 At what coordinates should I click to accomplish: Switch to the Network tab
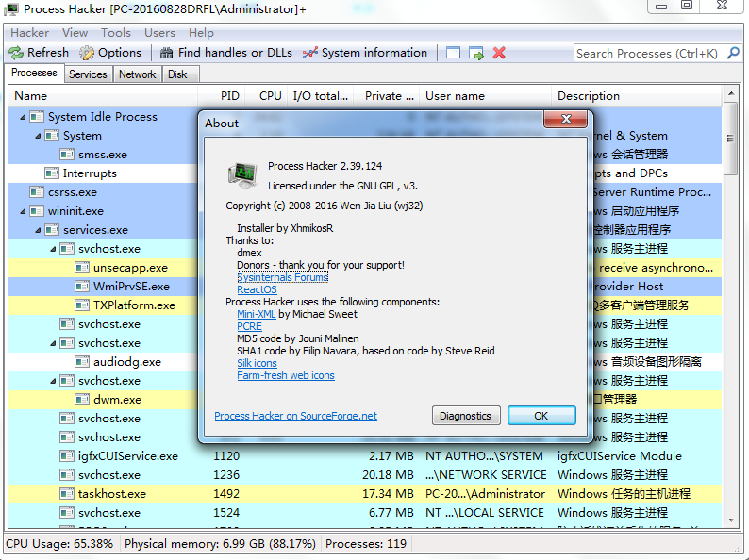(x=137, y=74)
